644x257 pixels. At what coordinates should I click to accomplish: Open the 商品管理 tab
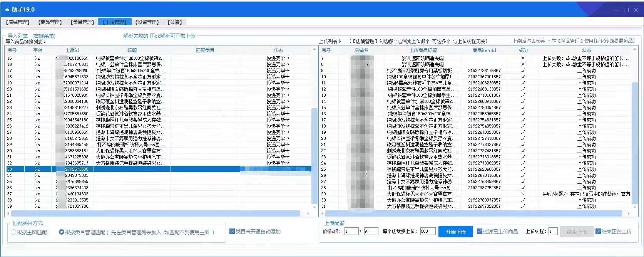[50, 22]
